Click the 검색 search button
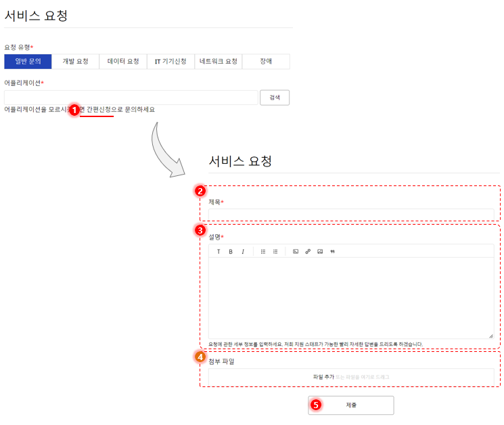This screenshot has height=425, width=504. [275, 97]
